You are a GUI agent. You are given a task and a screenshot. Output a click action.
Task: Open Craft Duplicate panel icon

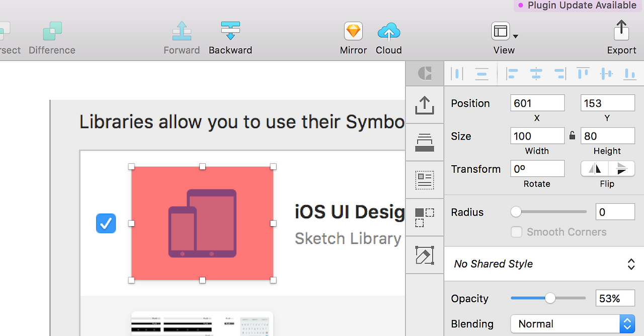click(425, 218)
